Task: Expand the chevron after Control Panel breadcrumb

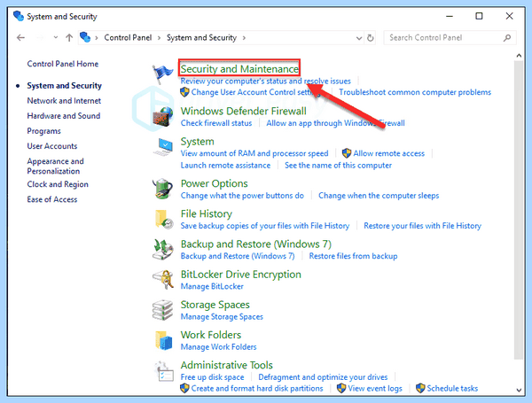Action: tap(159, 37)
